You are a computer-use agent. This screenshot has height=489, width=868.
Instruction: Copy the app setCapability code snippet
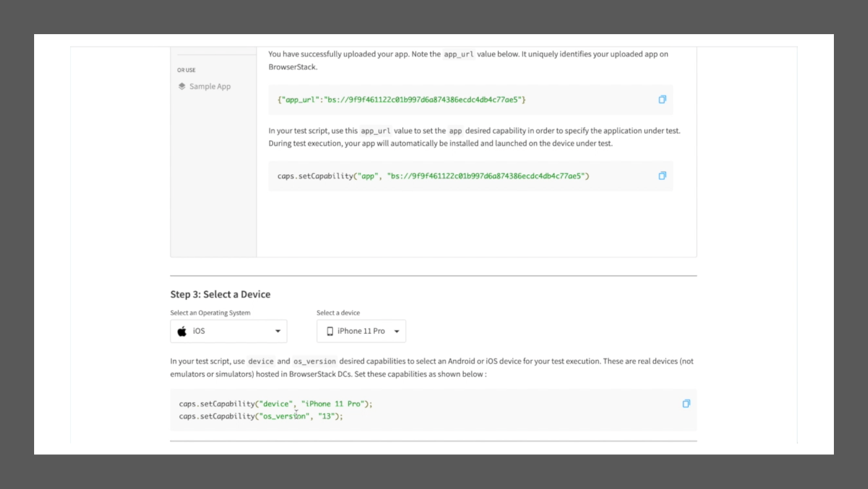tap(662, 176)
